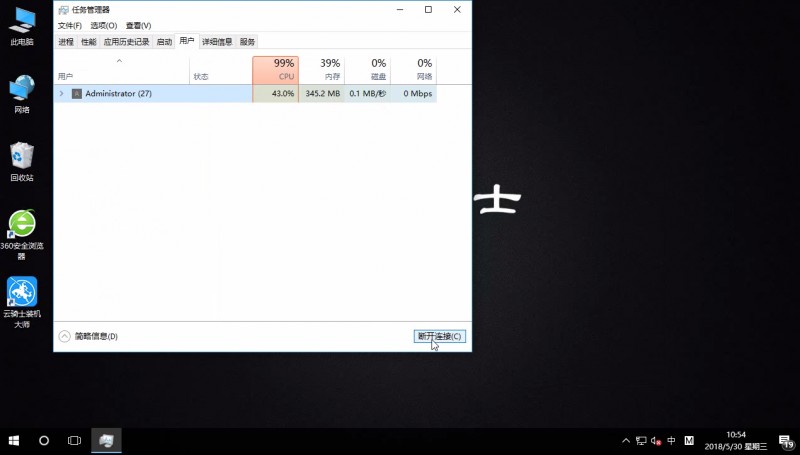Click the Administrator user avatar icon
The image size is (800, 455).
[77, 94]
